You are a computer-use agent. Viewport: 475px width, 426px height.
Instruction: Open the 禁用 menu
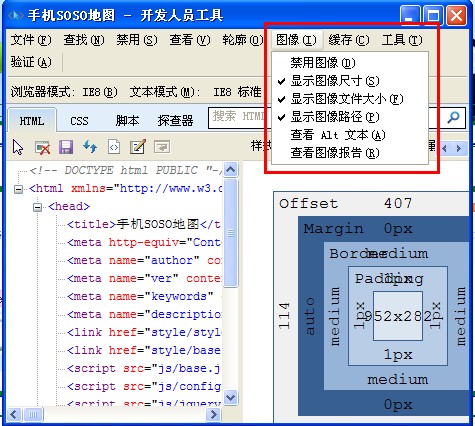coord(137,40)
